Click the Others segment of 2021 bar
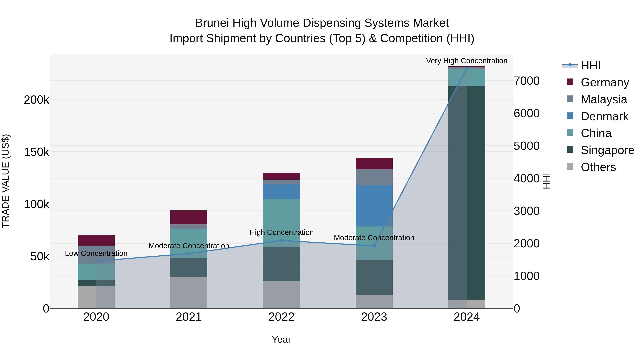 [x=189, y=292]
